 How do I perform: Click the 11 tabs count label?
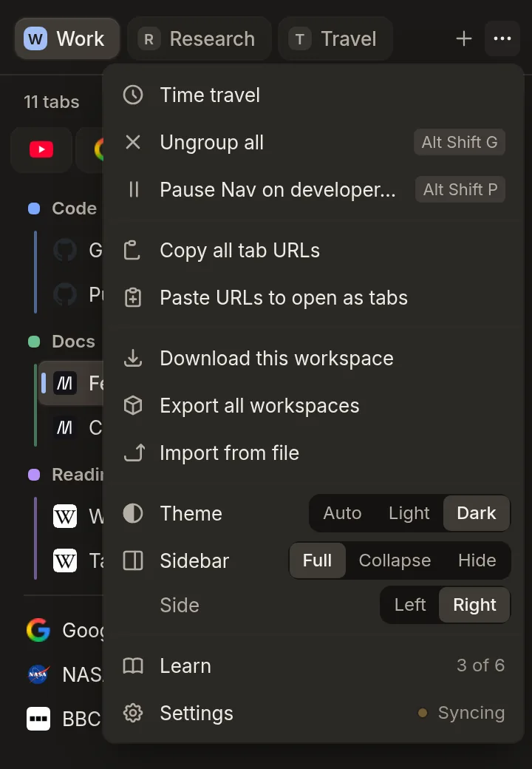click(52, 101)
